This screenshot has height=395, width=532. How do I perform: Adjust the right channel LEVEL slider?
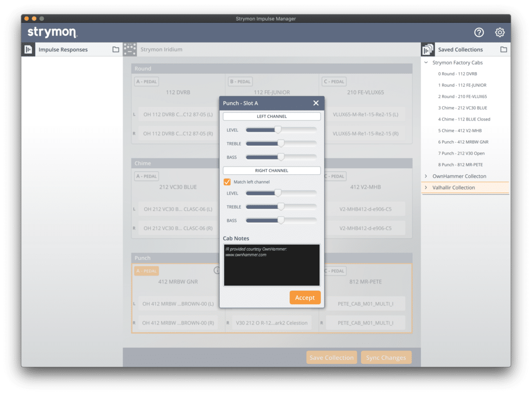[x=278, y=193]
